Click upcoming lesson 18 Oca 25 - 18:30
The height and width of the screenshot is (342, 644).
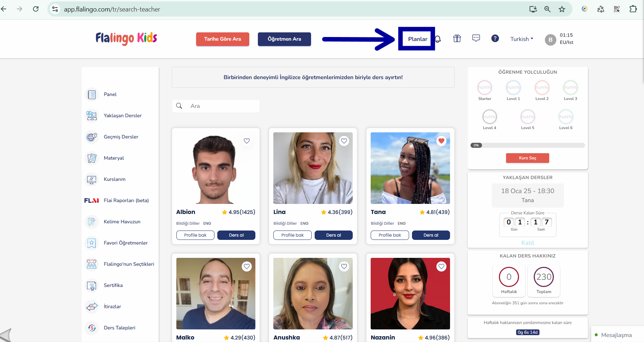pyautogui.click(x=528, y=195)
